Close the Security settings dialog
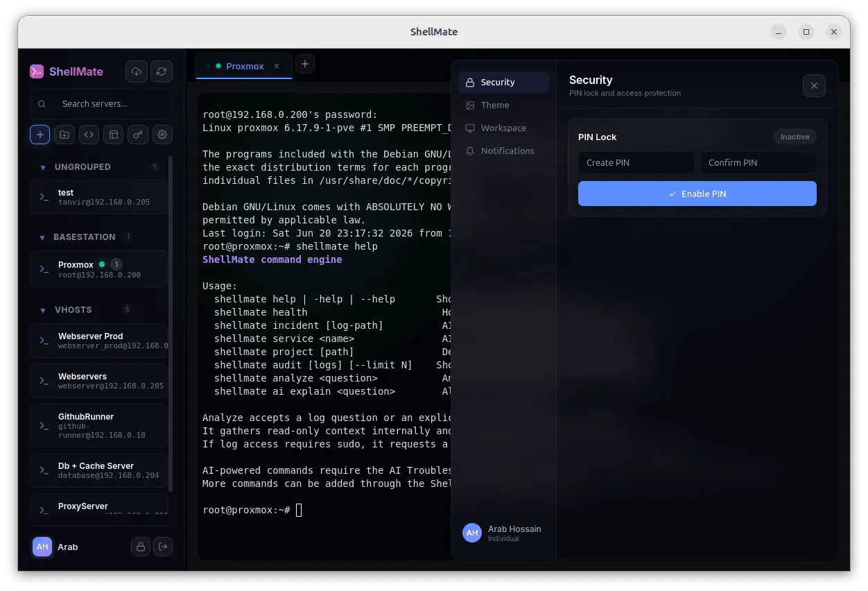This screenshot has height=591, width=868. pos(814,85)
